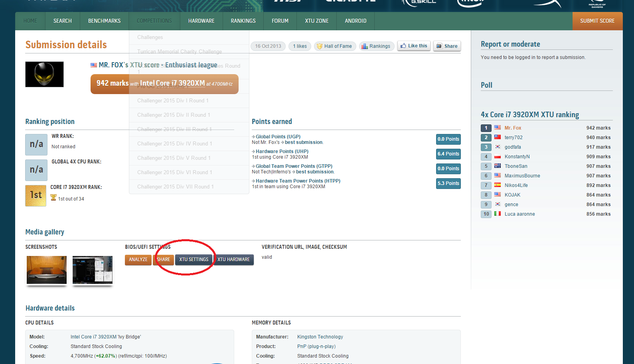The width and height of the screenshot is (634, 364).
Task: Open Tech|Inferno's best submission link
Action: pyautogui.click(x=315, y=172)
